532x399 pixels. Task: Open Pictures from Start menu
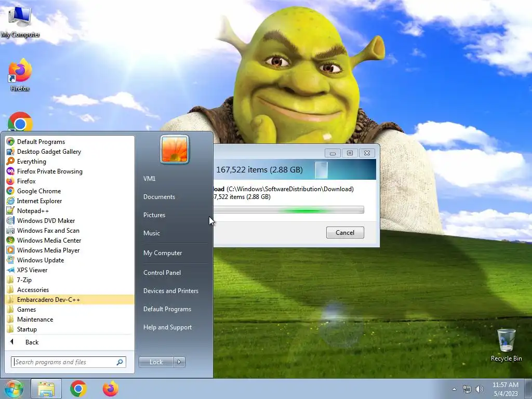tap(154, 215)
